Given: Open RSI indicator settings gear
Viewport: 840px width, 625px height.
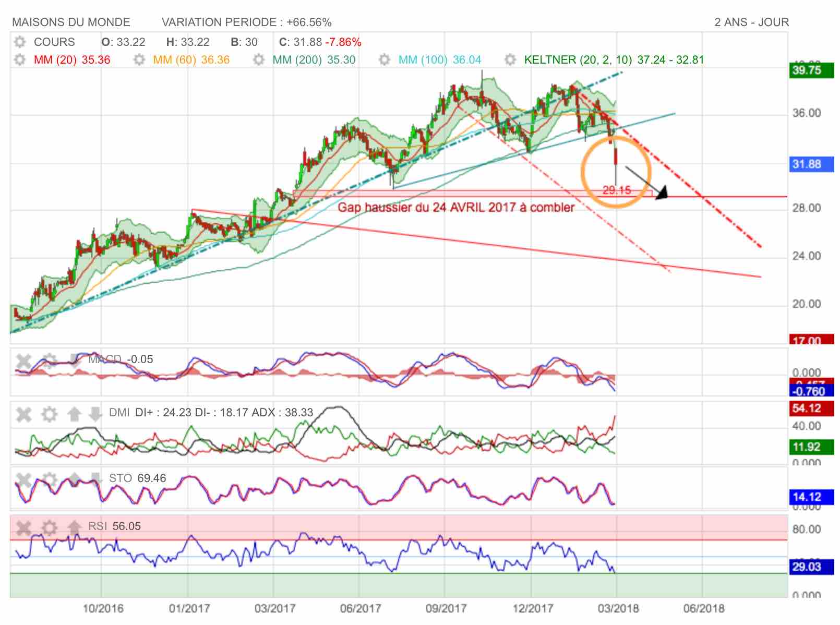Looking at the screenshot, I should (49, 527).
